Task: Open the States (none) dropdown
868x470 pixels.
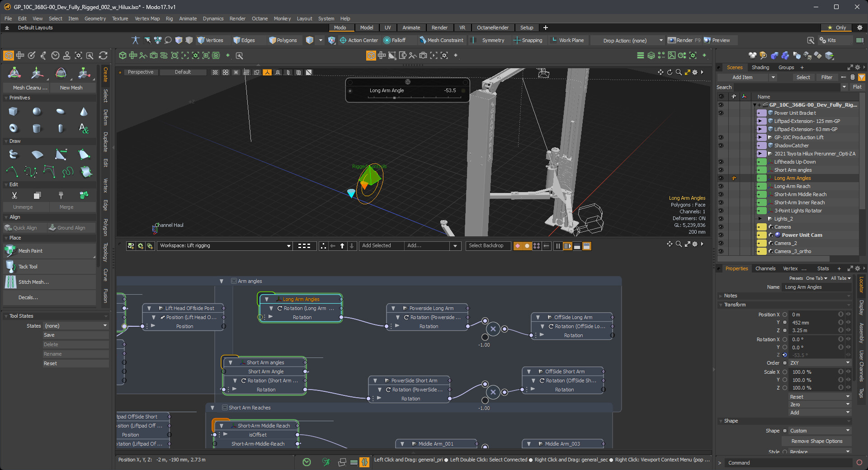Action: click(x=76, y=326)
